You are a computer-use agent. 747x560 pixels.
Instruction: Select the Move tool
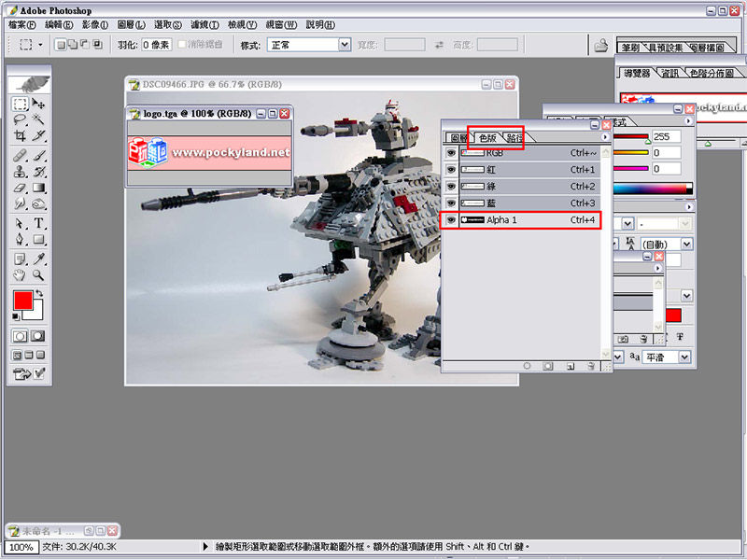coord(39,104)
